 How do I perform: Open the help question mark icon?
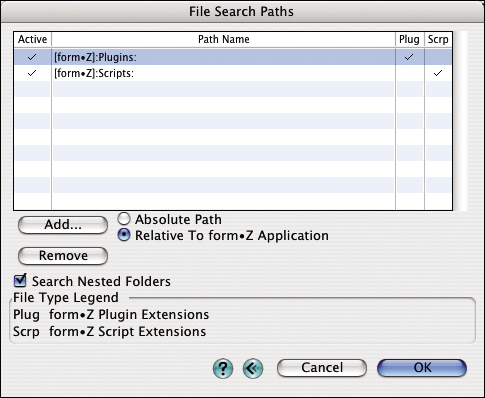[x=223, y=368]
